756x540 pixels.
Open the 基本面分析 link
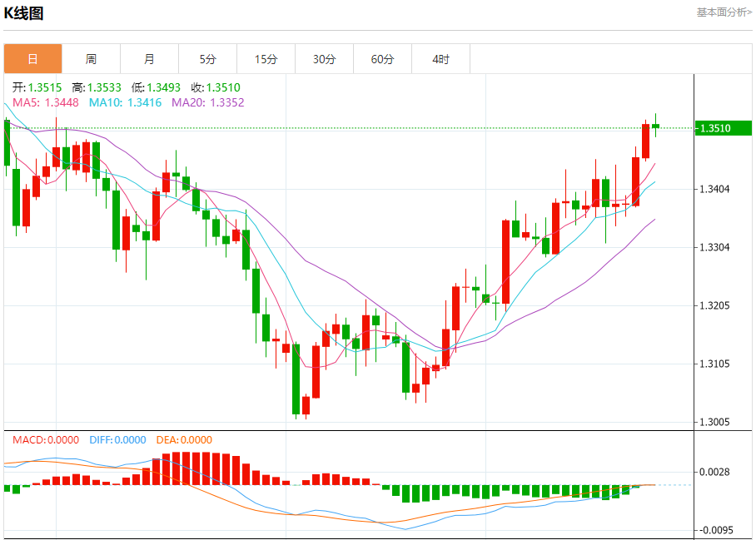click(x=724, y=12)
